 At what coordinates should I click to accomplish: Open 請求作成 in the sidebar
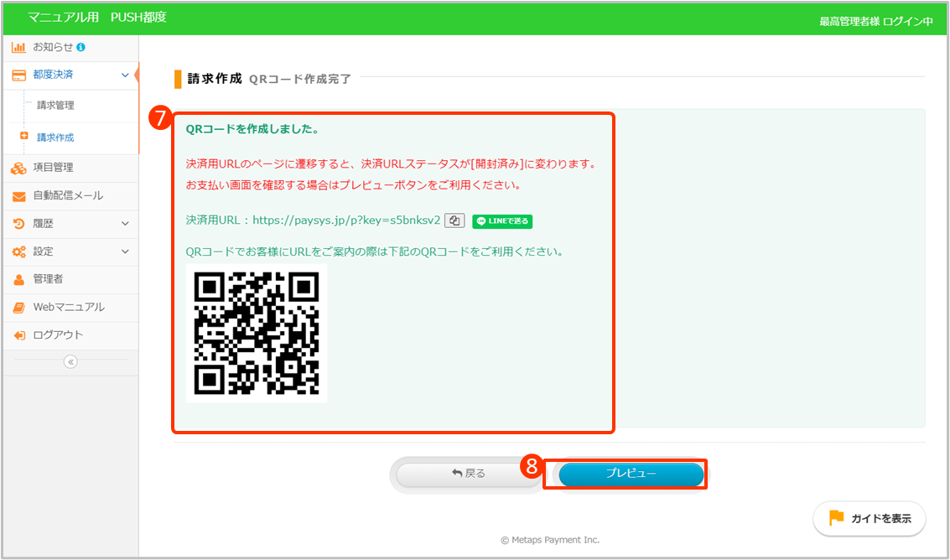point(55,137)
